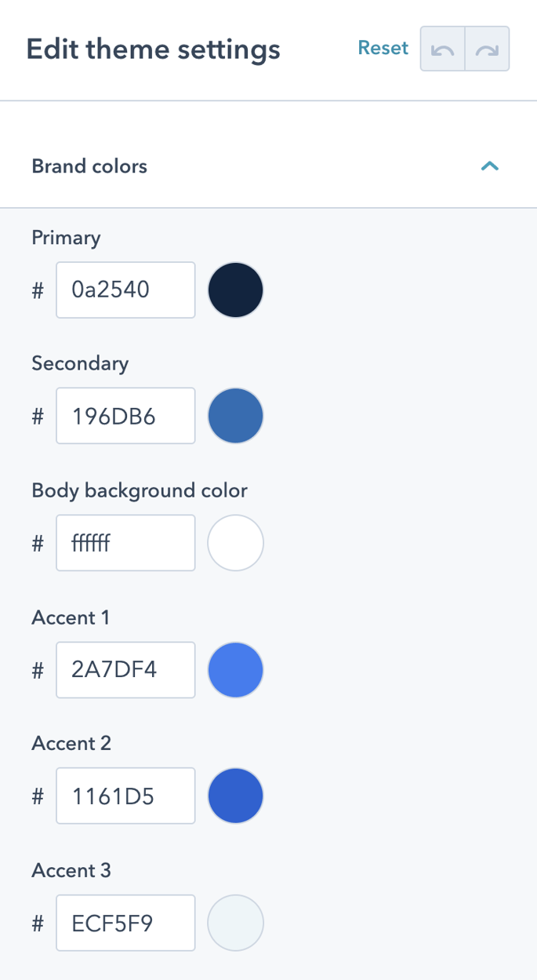Select the Accent 2 hex field 1161D5
Image resolution: width=537 pixels, height=980 pixels.
click(125, 796)
